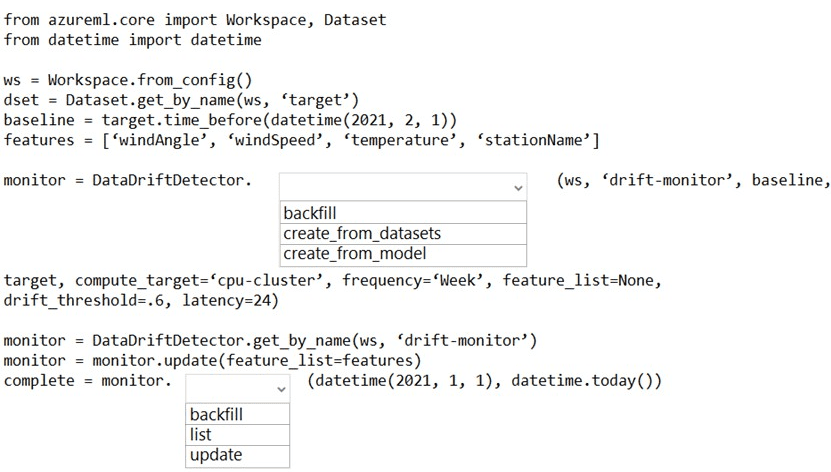Screen dimensions: 831x472
Task: Select backfill in the DataDriftDetector method list
Action: pyautogui.click(x=403, y=213)
